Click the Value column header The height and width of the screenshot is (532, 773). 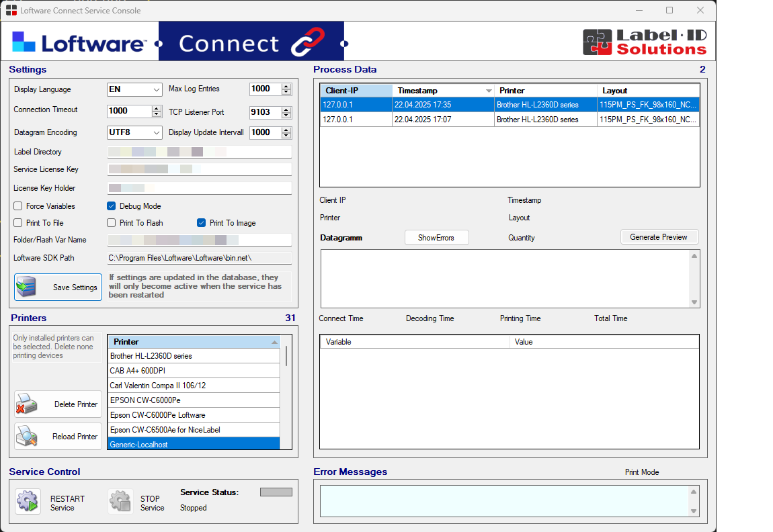604,342
